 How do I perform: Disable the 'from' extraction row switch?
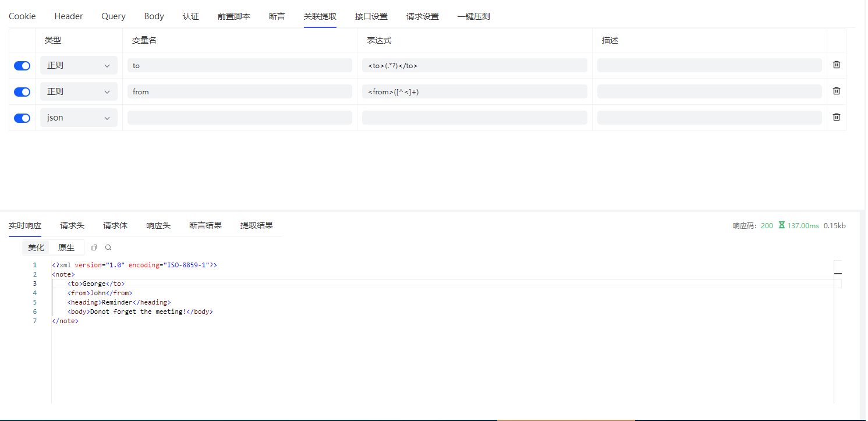(22, 92)
